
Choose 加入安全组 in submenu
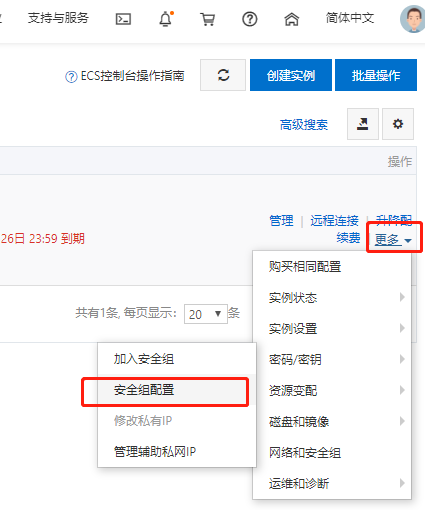[177, 359]
